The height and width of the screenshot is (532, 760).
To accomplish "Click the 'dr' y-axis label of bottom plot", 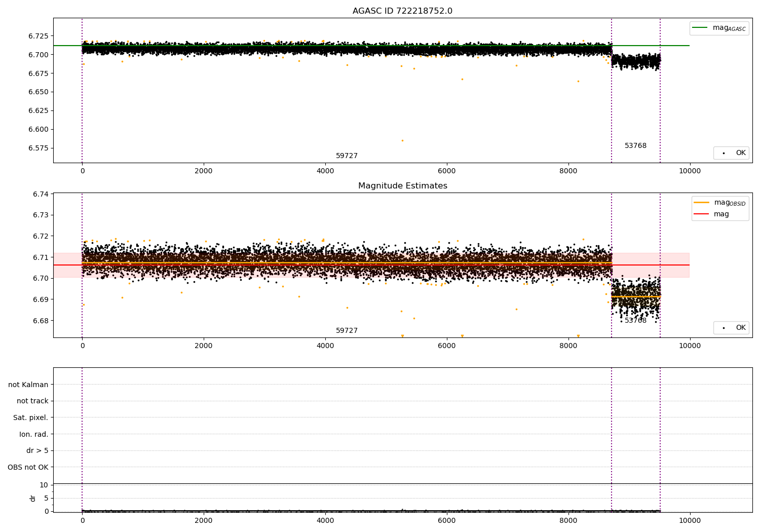I will point(33,498).
